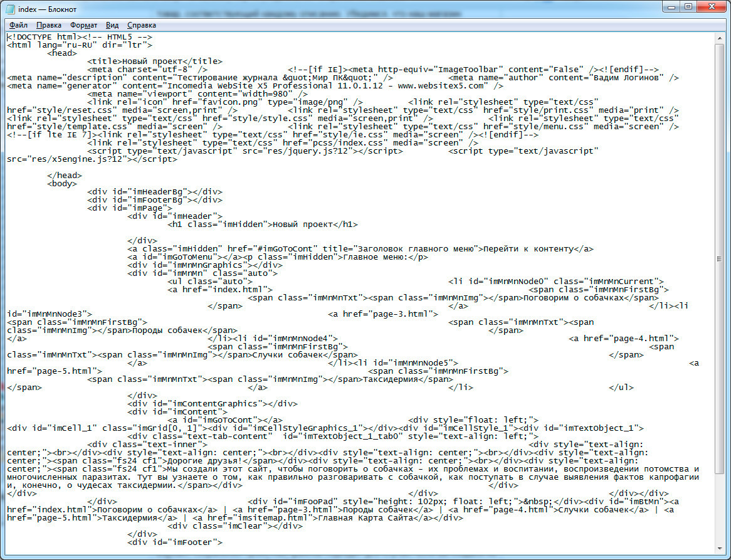Viewport: 731px width, 560px height.
Task: Open the Файл menu
Action: pyautogui.click(x=18, y=25)
